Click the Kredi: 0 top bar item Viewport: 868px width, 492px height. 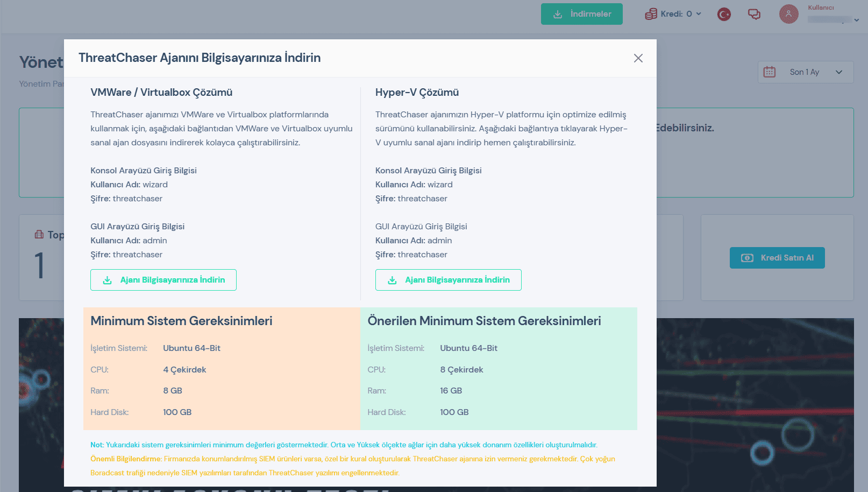[x=676, y=14]
